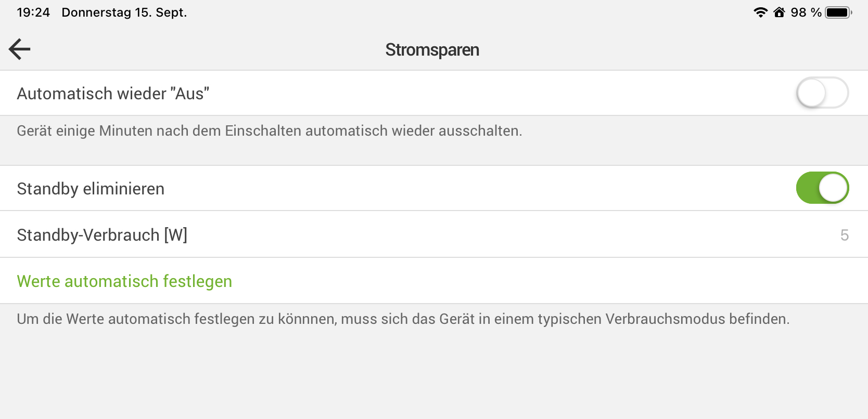Tap the Werte automatisch festlegen link
This screenshot has width=868, height=419.
click(124, 281)
